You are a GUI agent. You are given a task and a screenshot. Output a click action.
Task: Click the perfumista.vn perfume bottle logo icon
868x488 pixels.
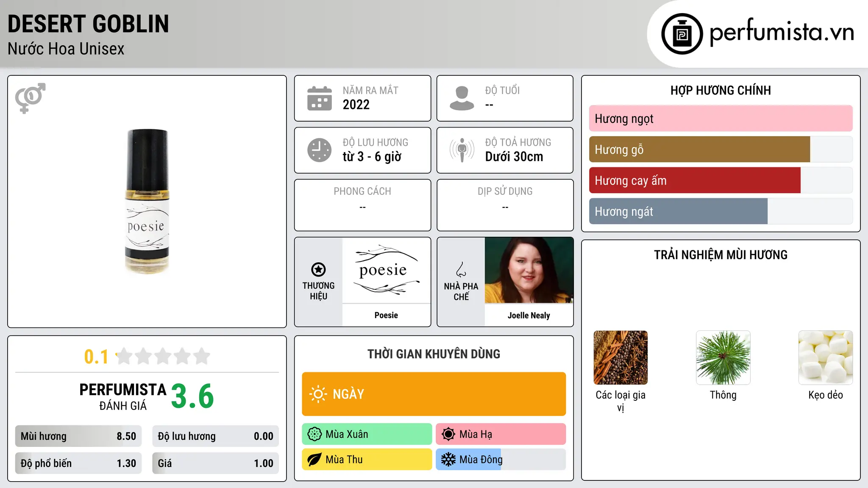pyautogui.click(x=682, y=34)
